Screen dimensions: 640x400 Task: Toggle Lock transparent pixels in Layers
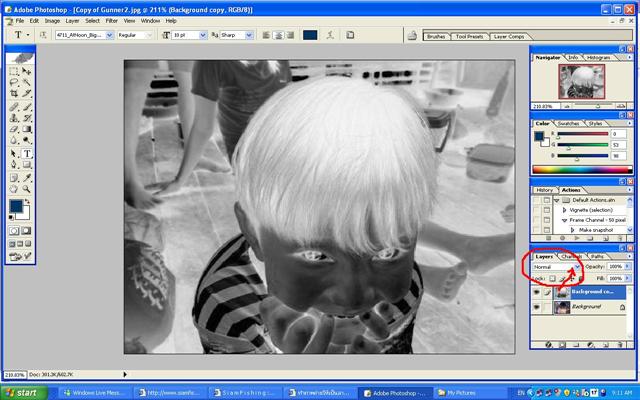pyautogui.click(x=552, y=278)
